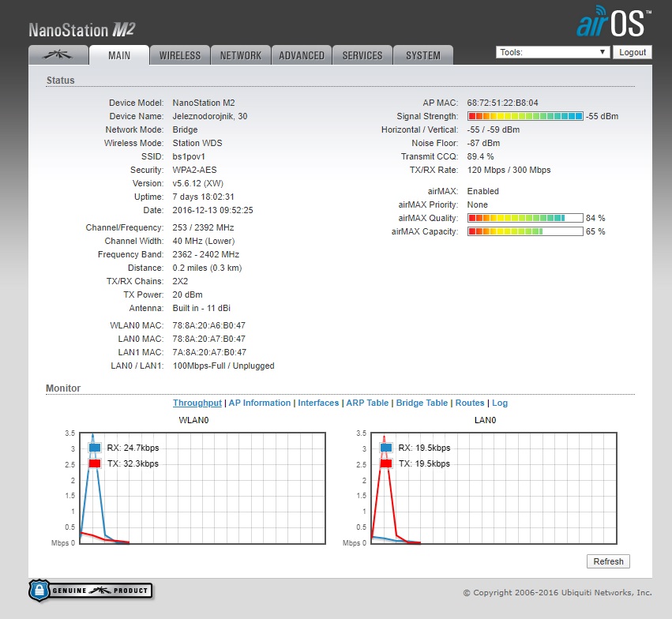Click the airMAX Capacity bar
Viewport: 672px width, 619px height.
[x=525, y=231]
